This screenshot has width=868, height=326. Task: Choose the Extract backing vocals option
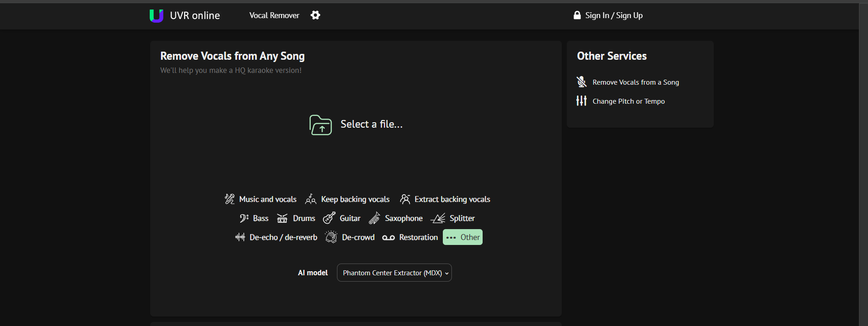[x=445, y=199]
